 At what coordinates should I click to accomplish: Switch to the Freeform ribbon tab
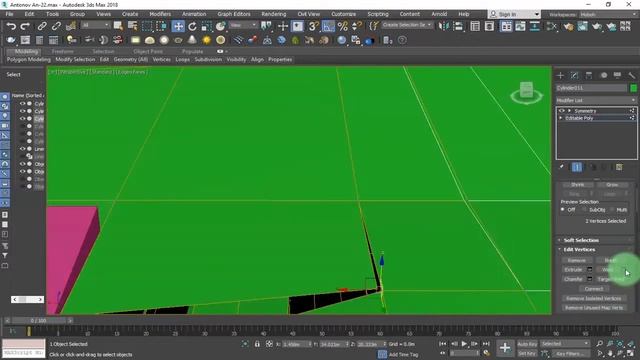(x=62, y=52)
